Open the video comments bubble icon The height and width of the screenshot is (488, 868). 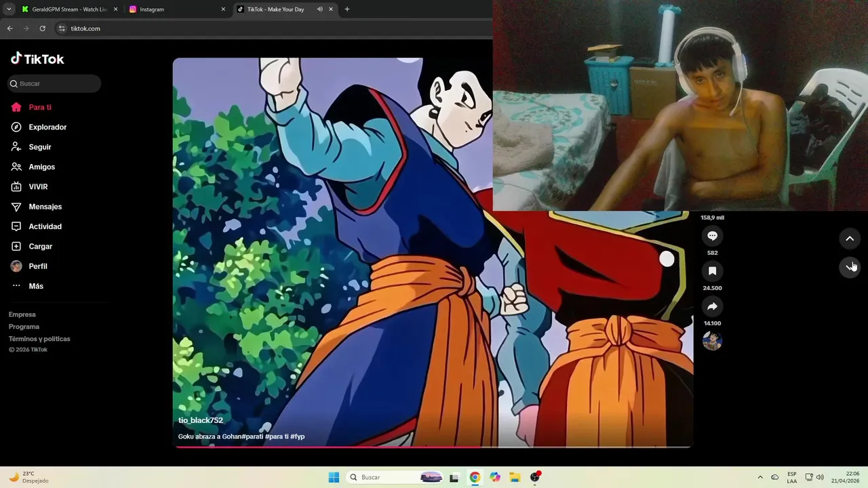coord(712,236)
